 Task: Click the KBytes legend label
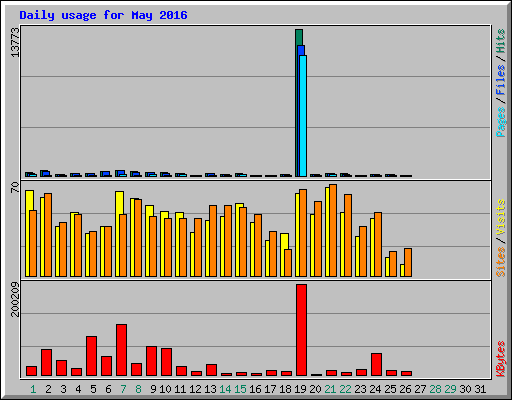[x=501, y=359]
